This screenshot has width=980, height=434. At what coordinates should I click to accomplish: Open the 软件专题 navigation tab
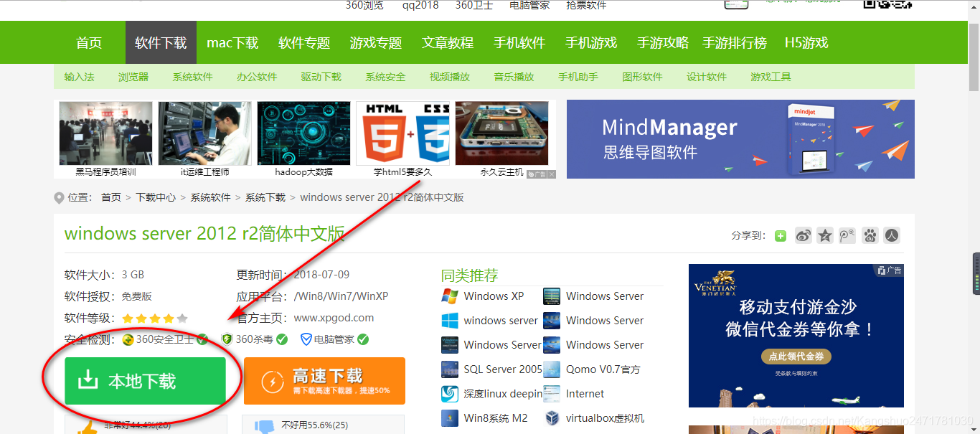tap(304, 43)
